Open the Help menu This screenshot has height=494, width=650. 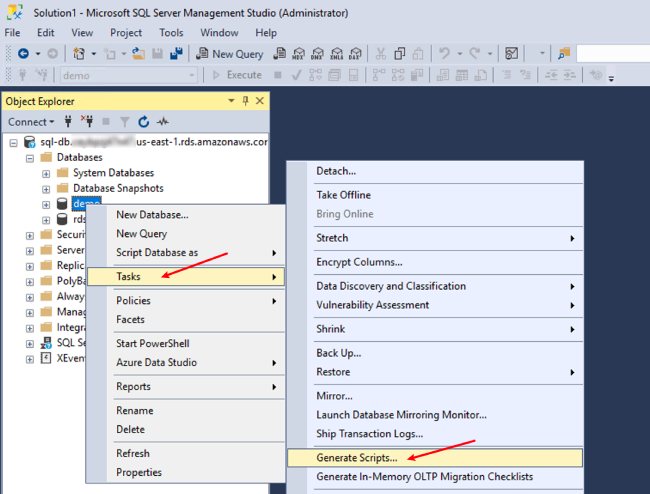[266, 33]
